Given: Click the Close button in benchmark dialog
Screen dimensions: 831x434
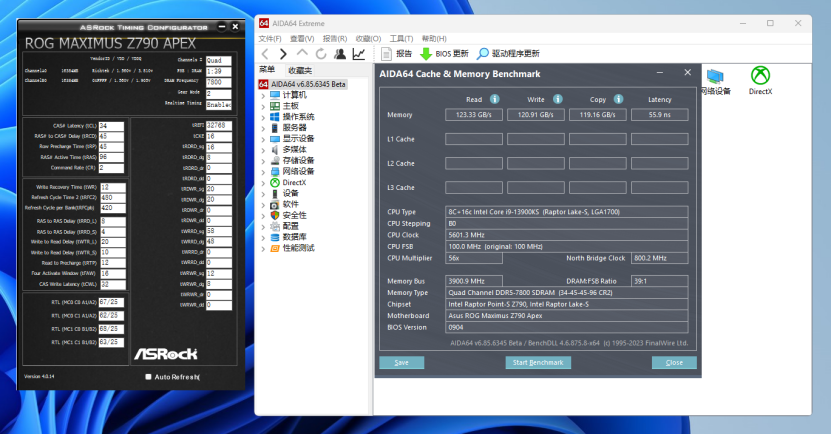Looking at the screenshot, I should (674, 362).
